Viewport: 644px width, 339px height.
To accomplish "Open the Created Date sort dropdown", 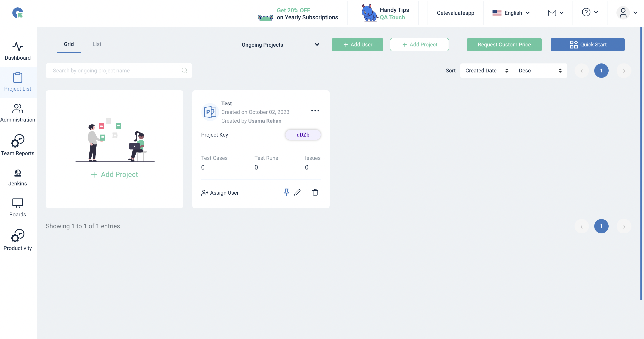I will point(486,71).
